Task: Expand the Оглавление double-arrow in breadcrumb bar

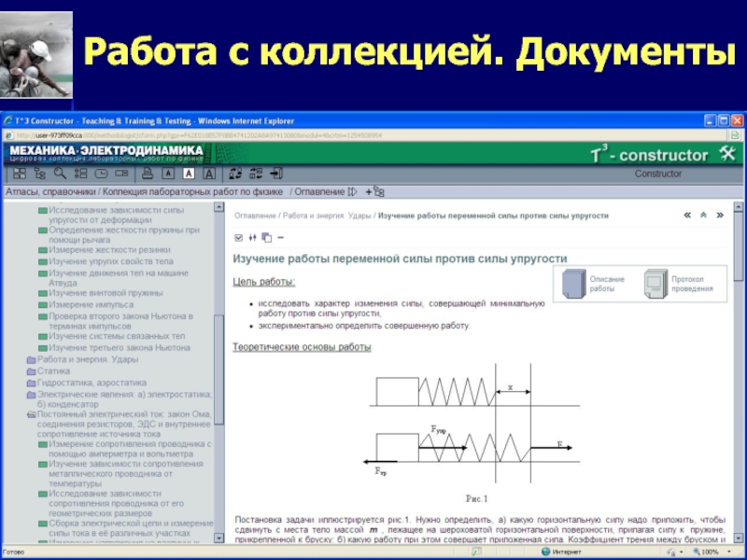Action: (352, 192)
